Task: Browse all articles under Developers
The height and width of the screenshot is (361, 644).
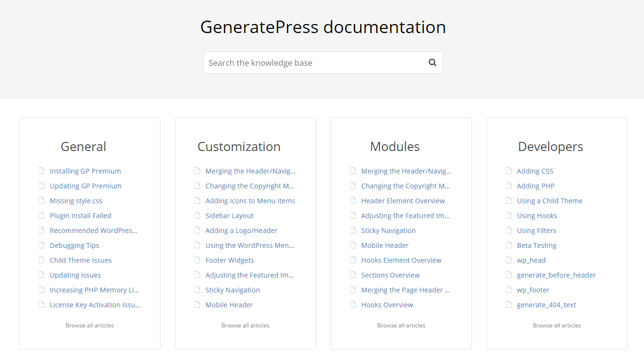Action: pos(557,325)
